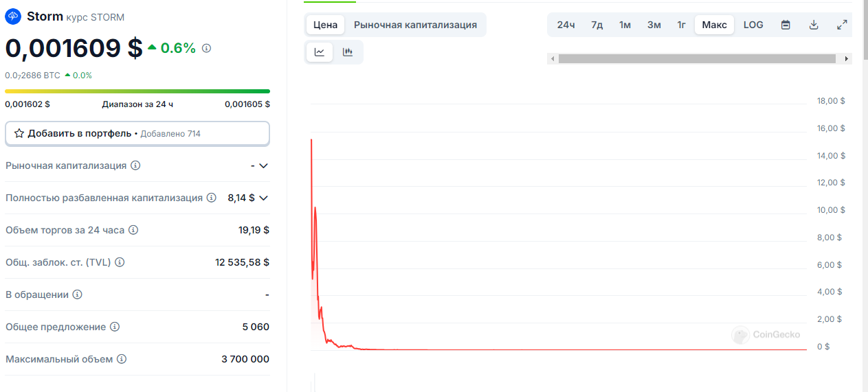
Task: Toggle LOG scale on chart
Action: tap(753, 25)
